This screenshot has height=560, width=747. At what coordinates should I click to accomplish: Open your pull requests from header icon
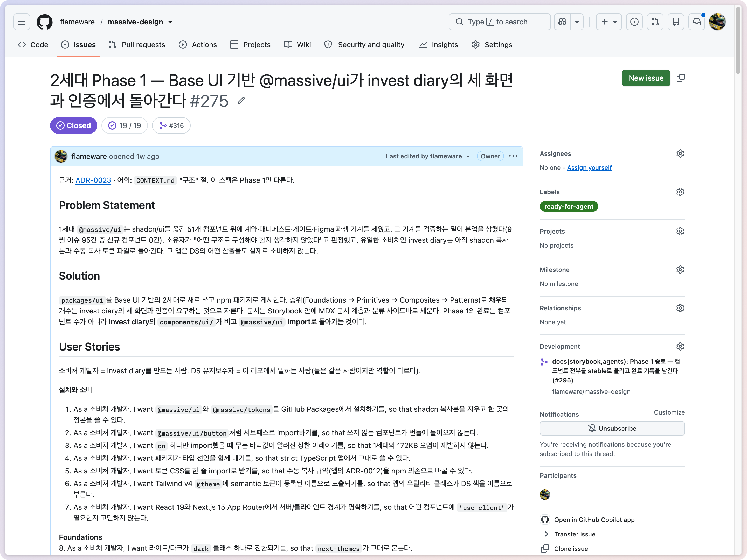pos(655,22)
